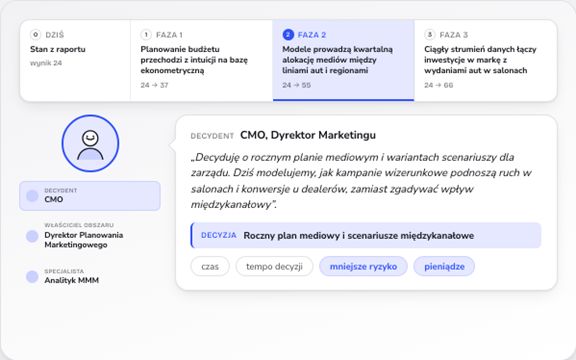Click the 'WŁAŚCICIEL OBSZARU' label
Screen dimensions: 576x360
(79, 225)
